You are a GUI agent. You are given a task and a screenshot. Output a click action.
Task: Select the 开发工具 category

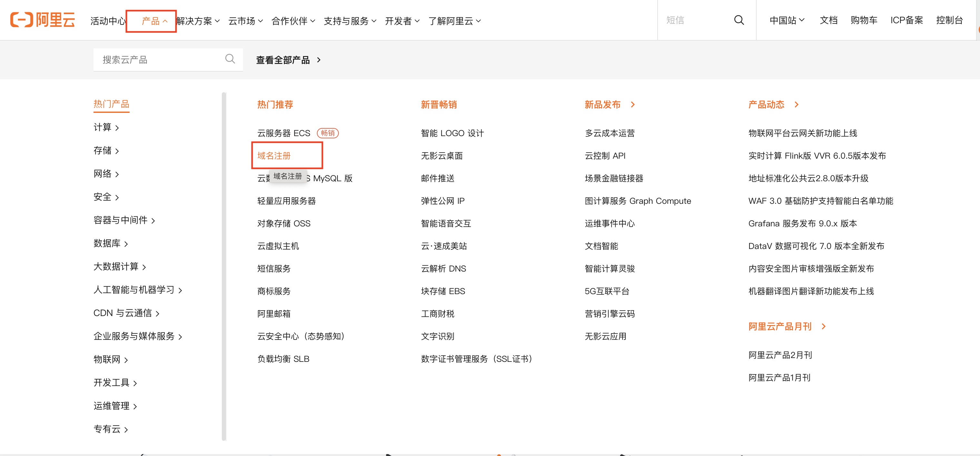[115, 382]
